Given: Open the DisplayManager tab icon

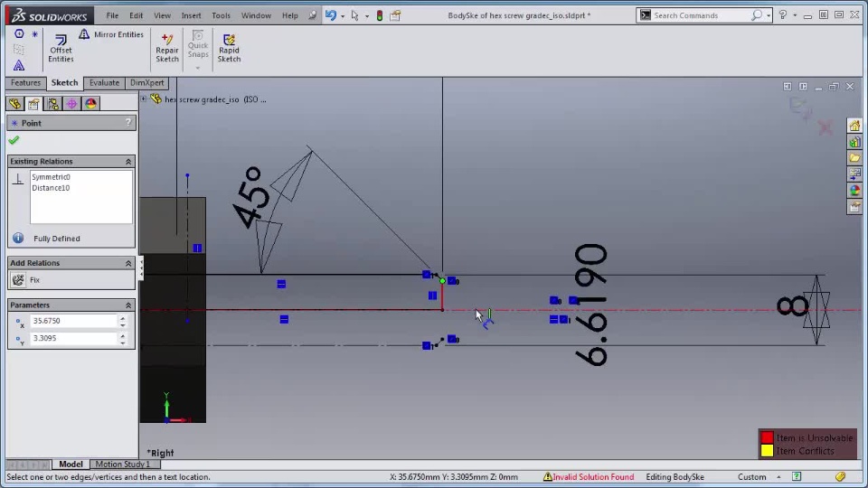Looking at the screenshot, I should tap(90, 103).
